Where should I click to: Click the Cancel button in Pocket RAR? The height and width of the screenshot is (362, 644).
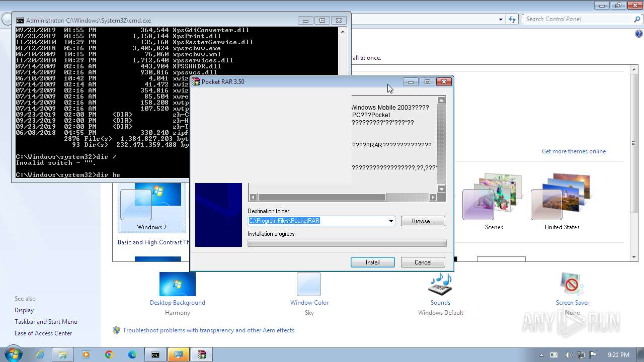click(x=423, y=262)
